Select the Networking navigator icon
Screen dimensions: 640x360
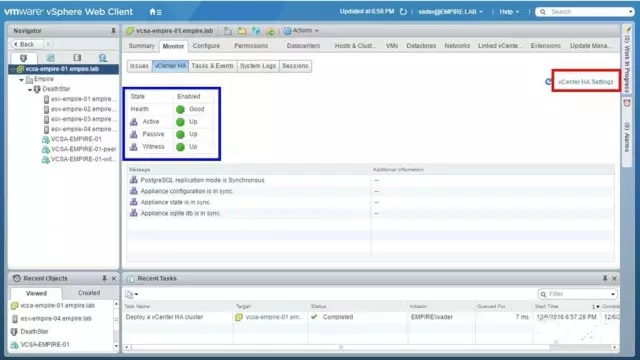pyautogui.click(x=103, y=58)
